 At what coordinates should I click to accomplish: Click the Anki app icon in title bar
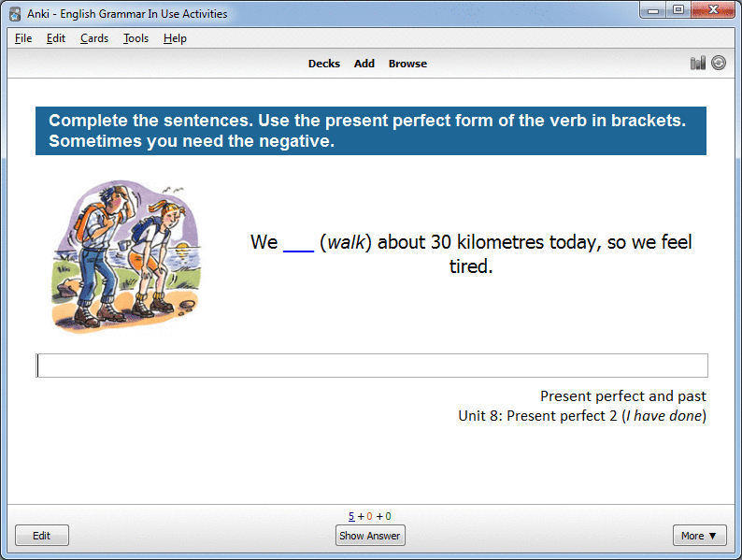15,14
